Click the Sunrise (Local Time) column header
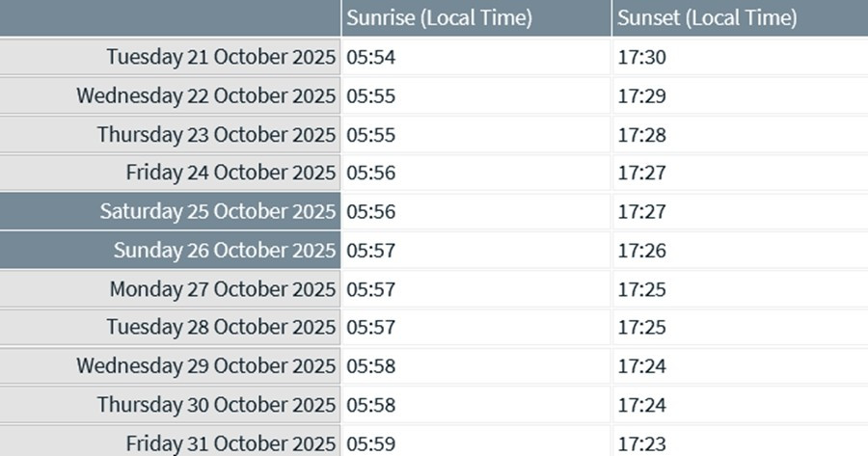 pyautogui.click(x=439, y=18)
